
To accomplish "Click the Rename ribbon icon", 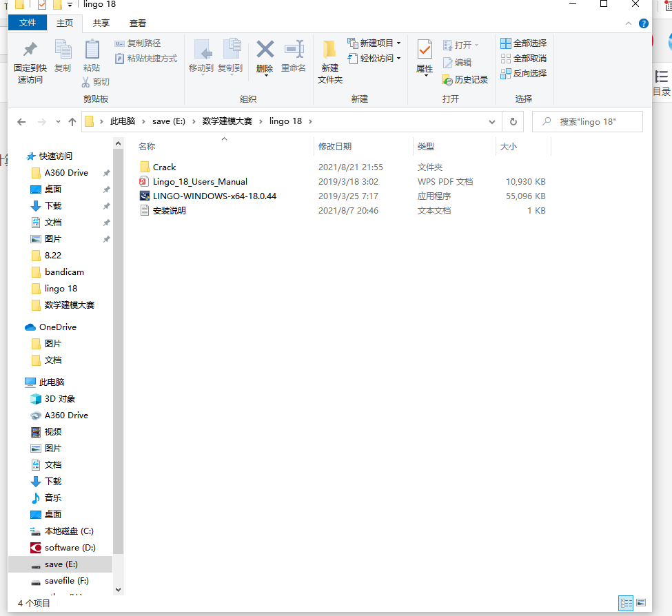I will point(294,56).
